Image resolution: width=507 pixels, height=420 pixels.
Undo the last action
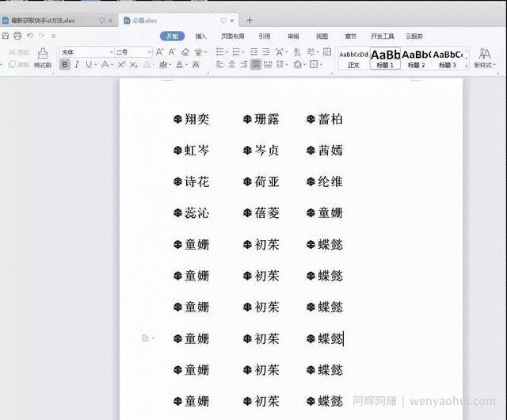pos(30,36)
